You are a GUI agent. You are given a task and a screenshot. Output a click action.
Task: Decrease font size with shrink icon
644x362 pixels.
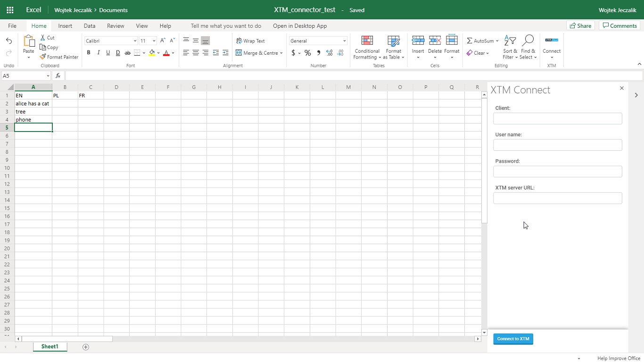173,41
